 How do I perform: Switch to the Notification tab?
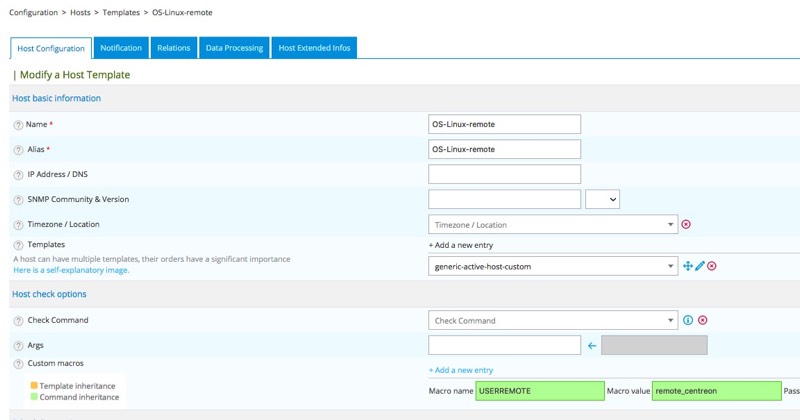(x=121, y=48)
